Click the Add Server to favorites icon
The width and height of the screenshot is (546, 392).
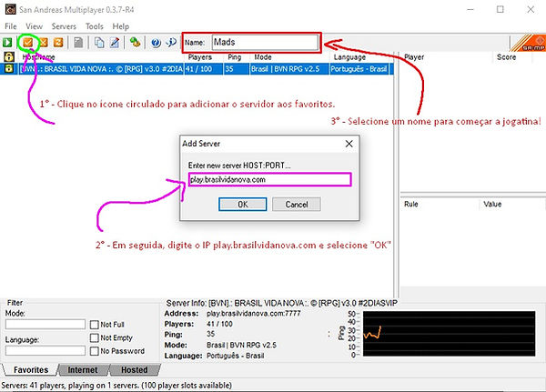click(28, 43)
